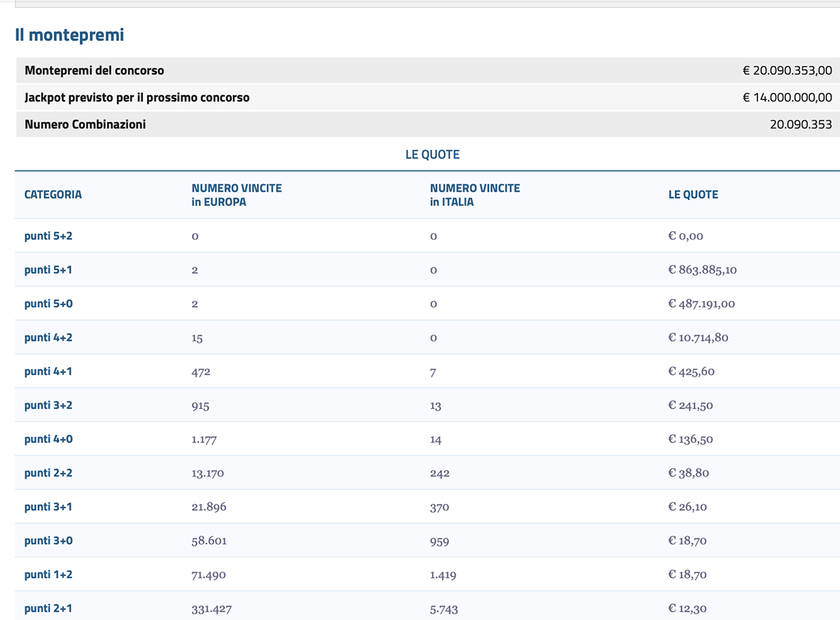Select the 1.177 European wins cell
Screen dimensions: 840x620
click(x=205, y=439)
